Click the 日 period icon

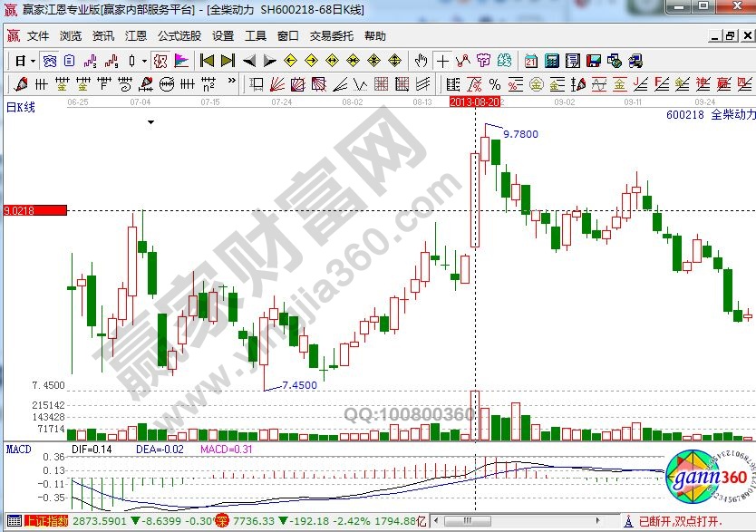[20, 61]
